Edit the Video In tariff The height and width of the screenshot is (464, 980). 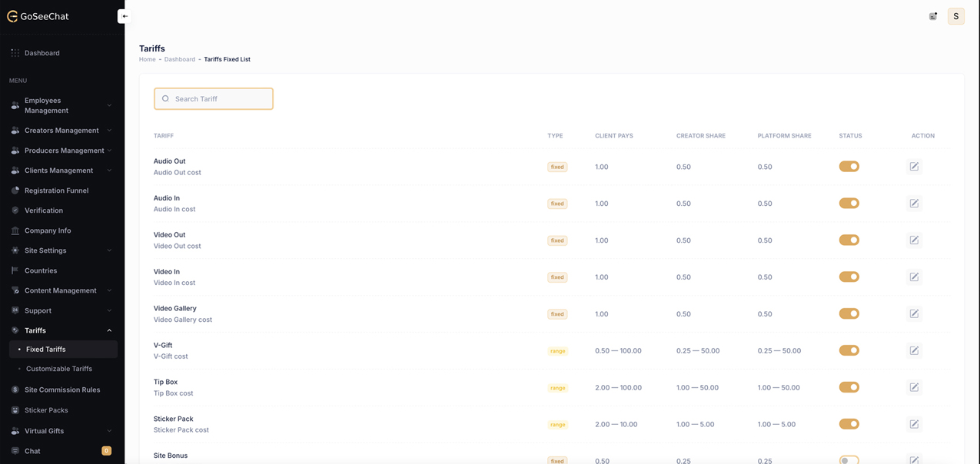[914, 277]
